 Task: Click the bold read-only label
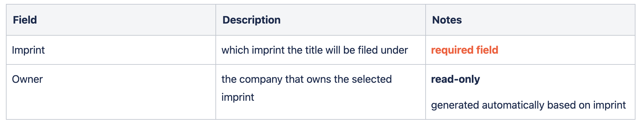[455, 79]
